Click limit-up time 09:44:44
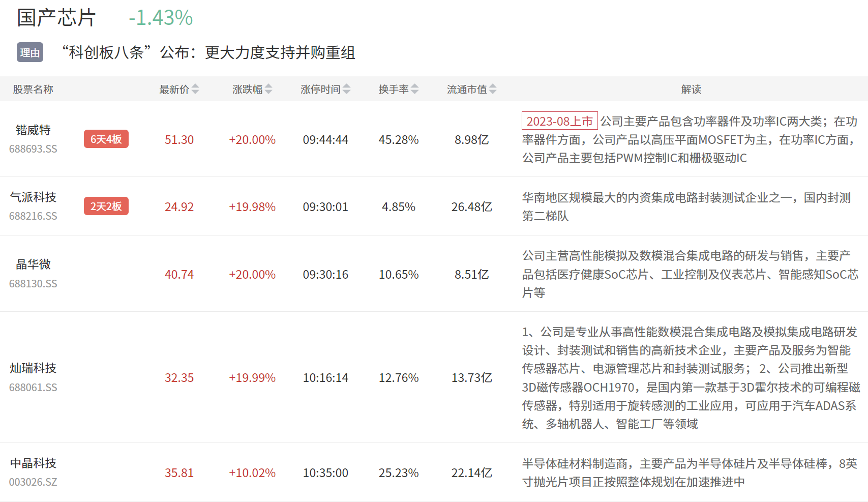This screenshot has width=868, height=502. pyautogui.click(x=325, y=140)
